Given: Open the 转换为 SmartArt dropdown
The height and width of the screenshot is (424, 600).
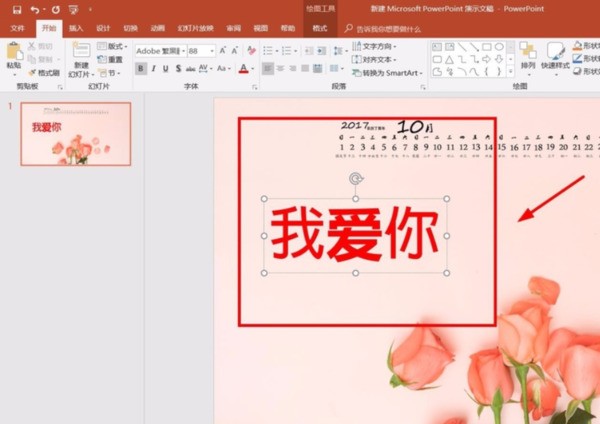Looking at the screenshot, I should click(x=387, y=73).
